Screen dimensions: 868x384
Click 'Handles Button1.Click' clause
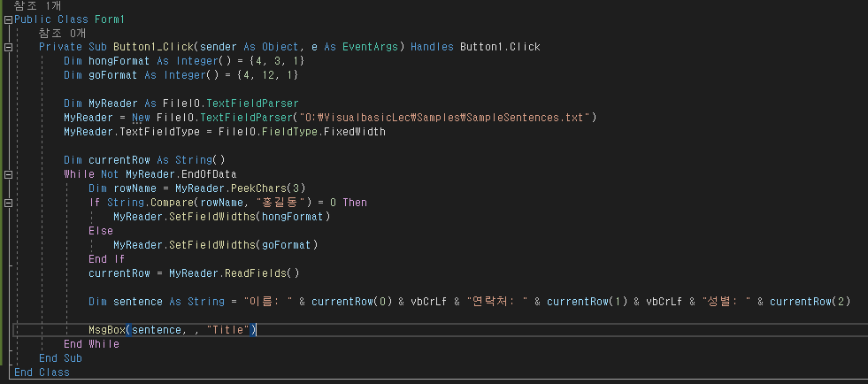(x=475, y=47)
